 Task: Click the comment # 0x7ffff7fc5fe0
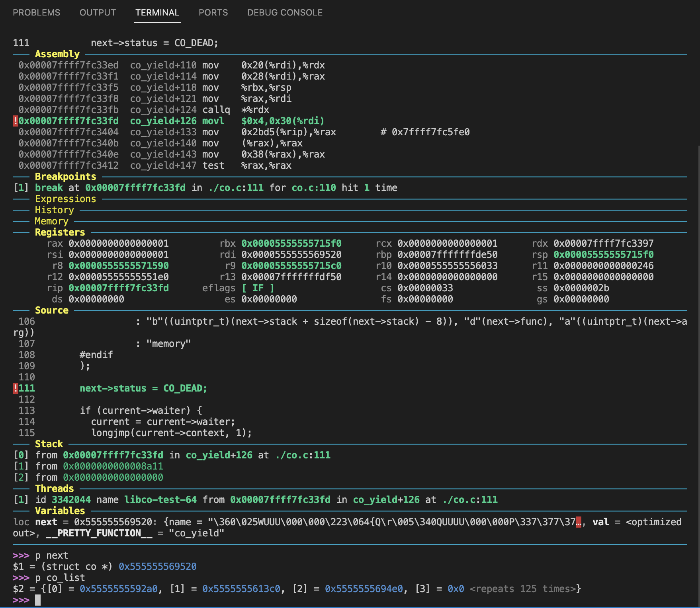pos(425,132)
